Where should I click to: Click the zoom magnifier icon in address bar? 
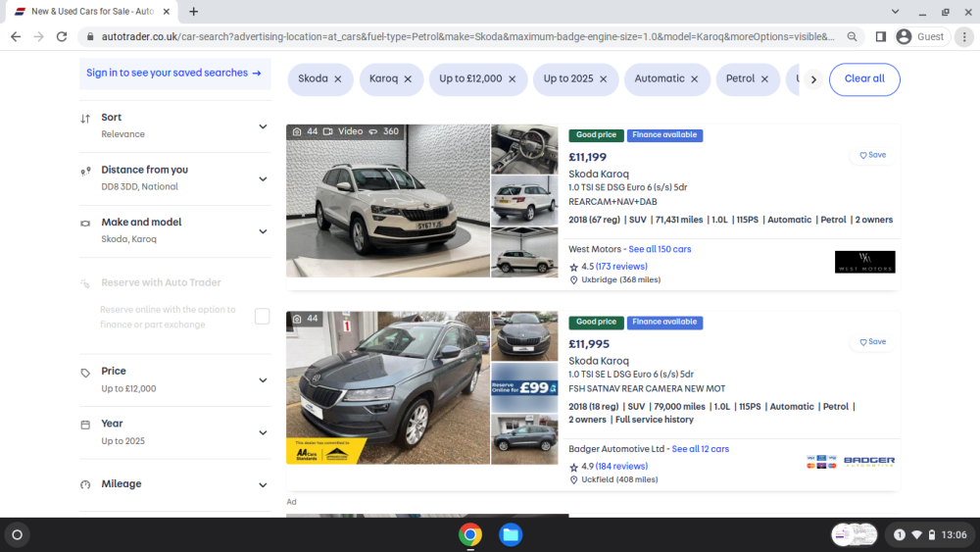(x=852, y=37)
